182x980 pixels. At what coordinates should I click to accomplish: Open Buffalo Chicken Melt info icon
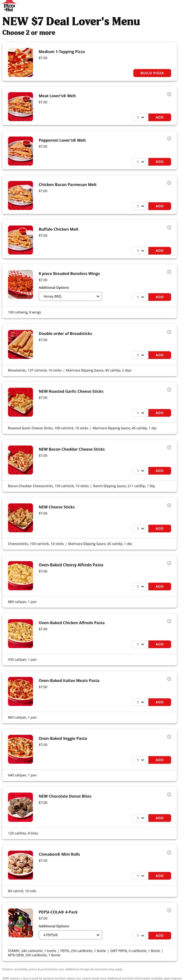click(169, 228)
